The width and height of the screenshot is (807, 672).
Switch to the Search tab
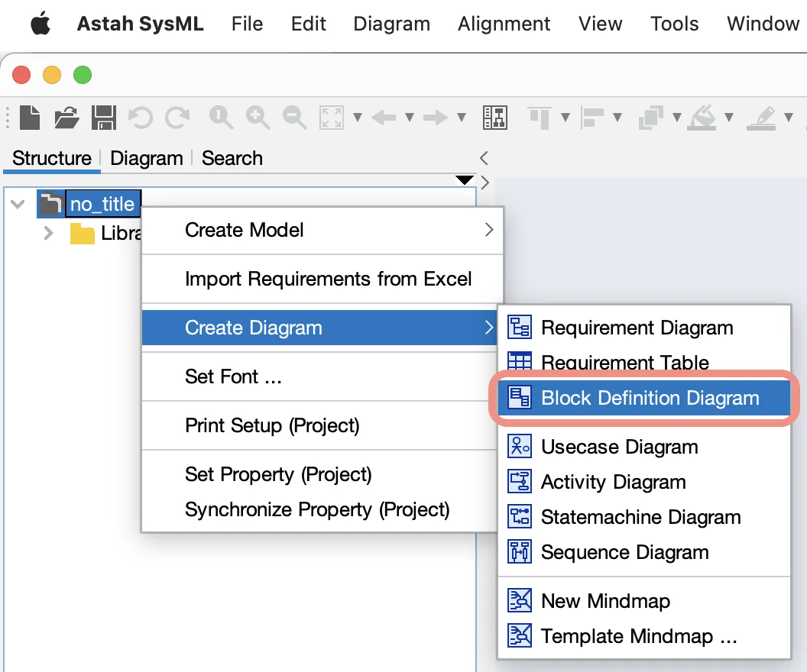(232, 158)
